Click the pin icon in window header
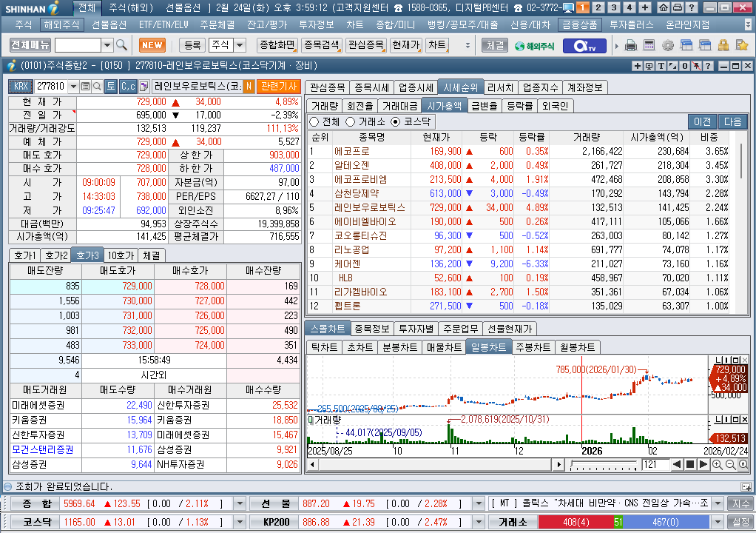The image size is (756, 533). click(697, 66)
